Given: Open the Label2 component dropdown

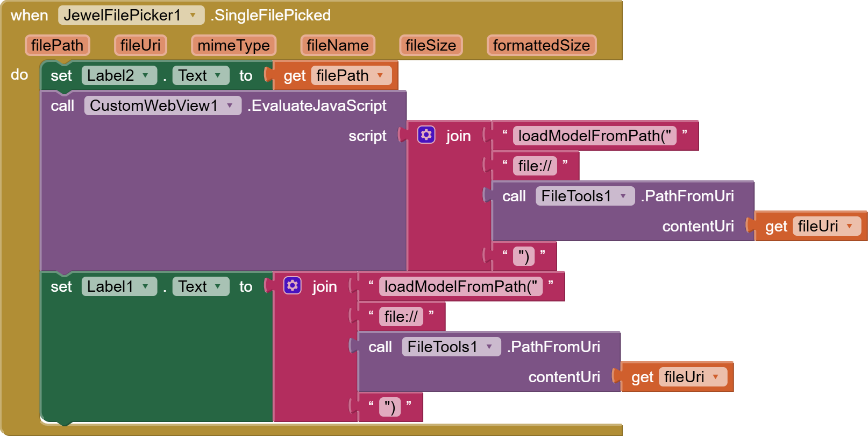Looking at the screenshot, I should pyautogui.click(x=145, y=75).
